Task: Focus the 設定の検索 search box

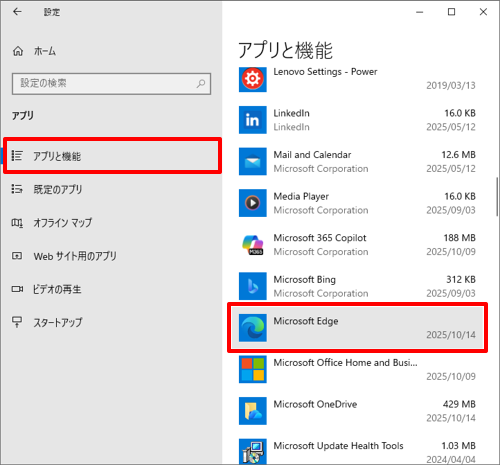Action: click(111, 84)
